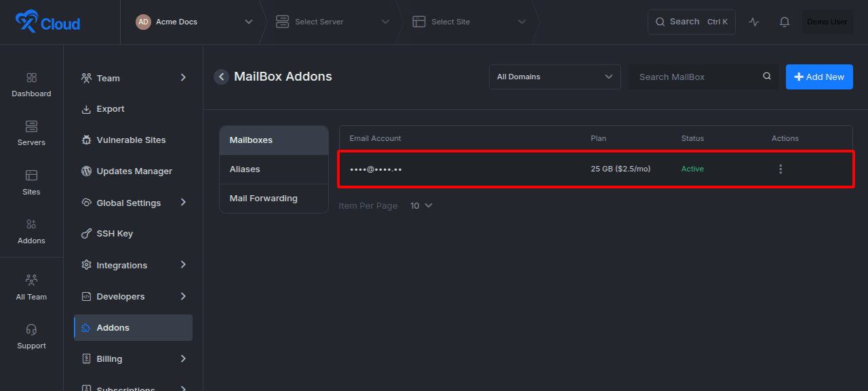Viewport: 868px width, 391px height.
Task: Open the global Search Ctrl K box
Action: [692, 22]
